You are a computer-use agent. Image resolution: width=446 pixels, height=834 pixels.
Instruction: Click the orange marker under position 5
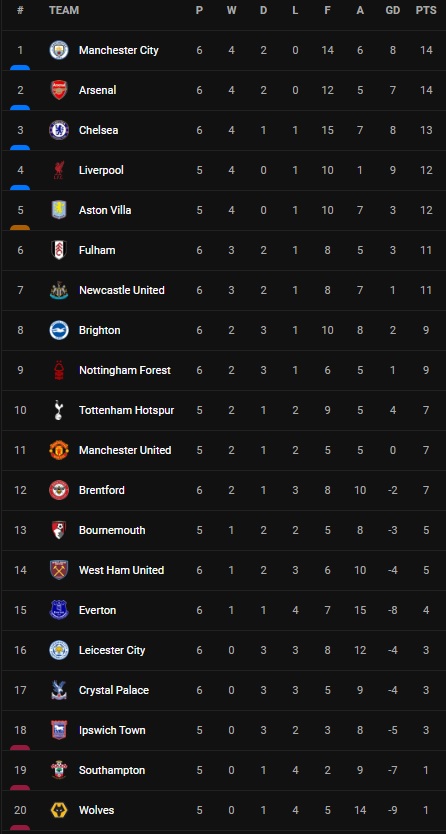point(20,228)
